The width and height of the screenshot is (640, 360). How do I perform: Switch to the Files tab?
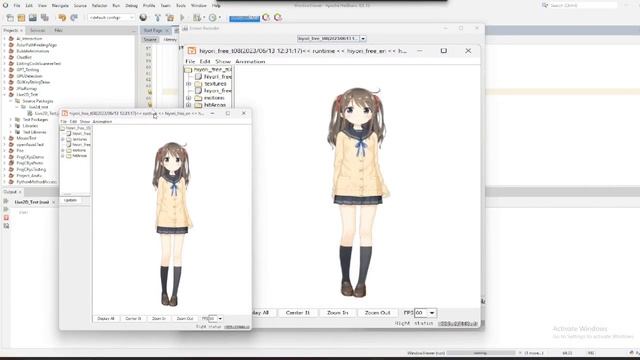coord(58,31)
